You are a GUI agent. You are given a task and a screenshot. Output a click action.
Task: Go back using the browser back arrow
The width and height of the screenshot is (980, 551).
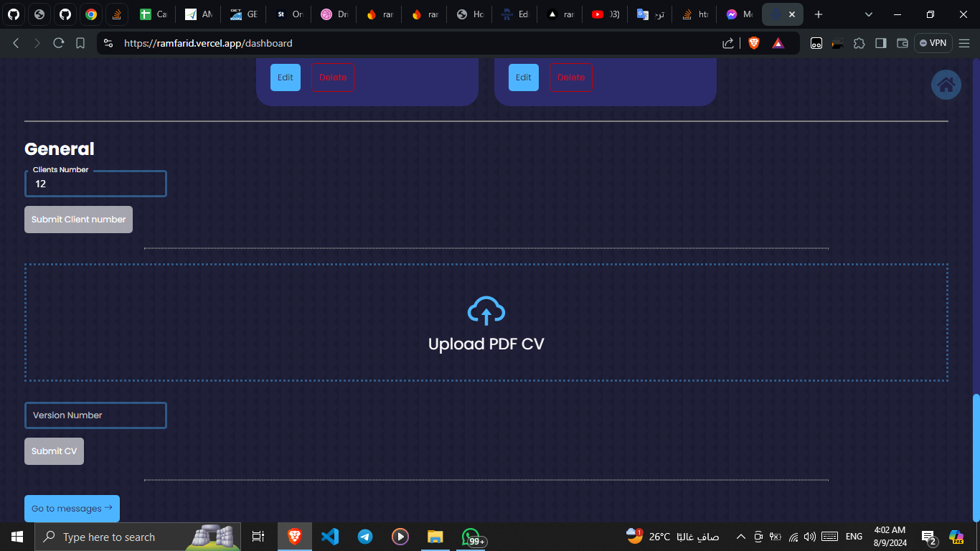[x=16, y=43]
